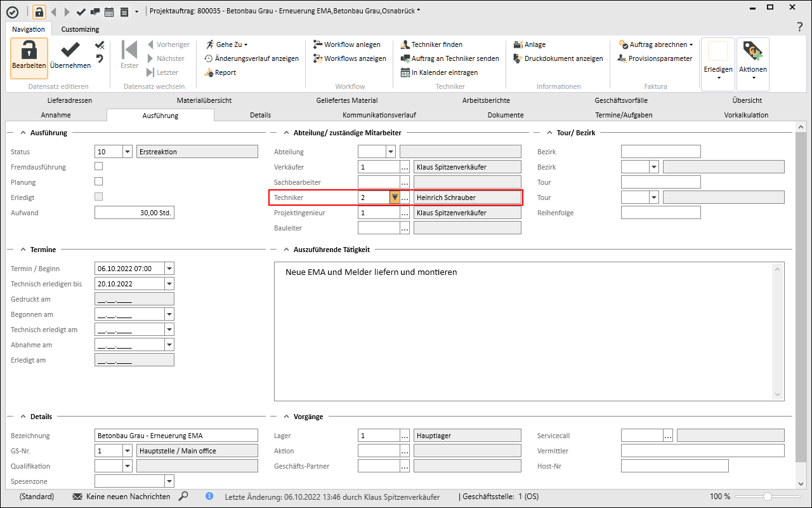This screenshot has width=812, height=508.
Task: Collapse the Termine section
Action: tap(23, 250)
